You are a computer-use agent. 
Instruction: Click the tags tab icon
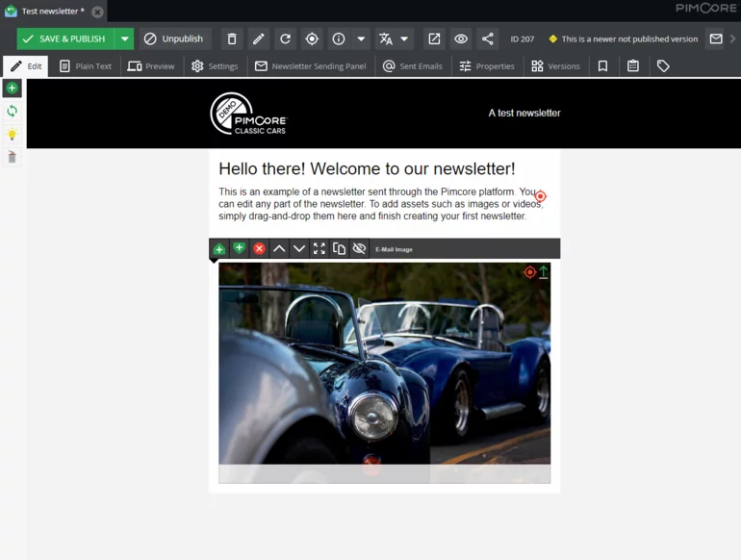tap(663, 66)
